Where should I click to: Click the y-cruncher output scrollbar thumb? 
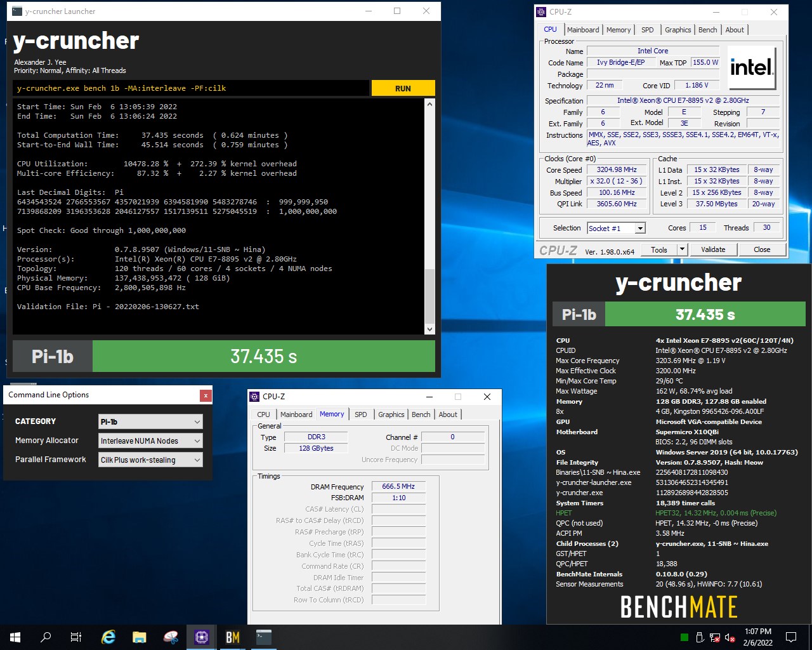429,296
